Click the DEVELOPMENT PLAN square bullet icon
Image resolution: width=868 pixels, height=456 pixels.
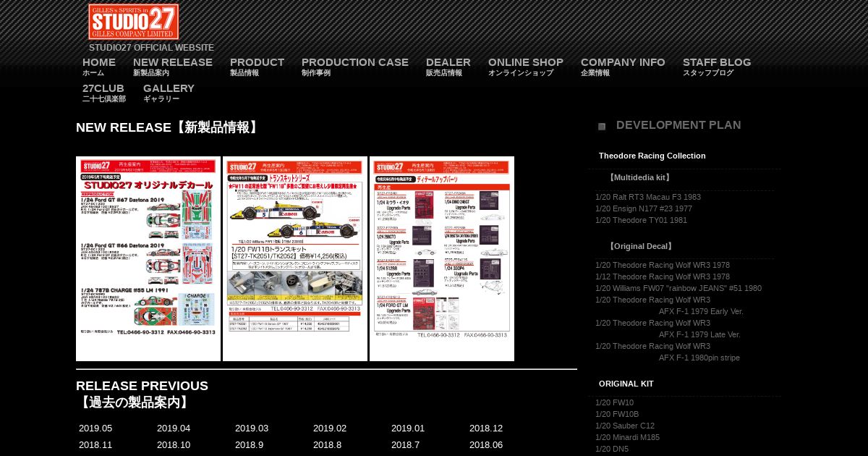(x=602, y=127)
